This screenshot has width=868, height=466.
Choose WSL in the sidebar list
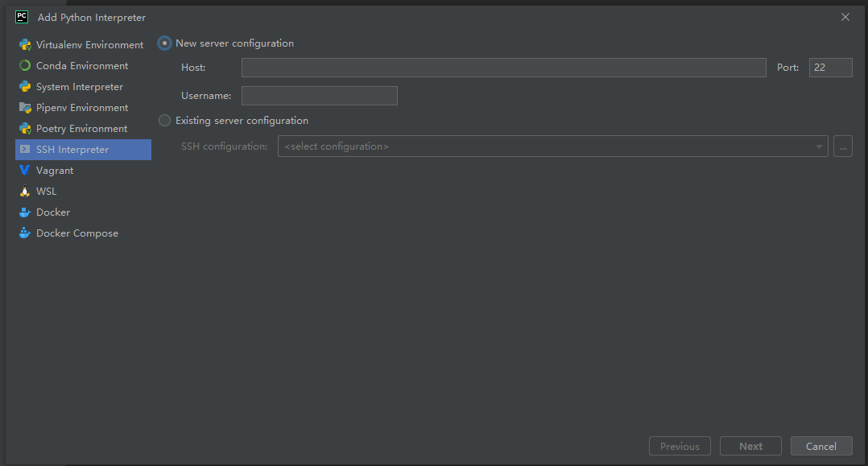83,192
